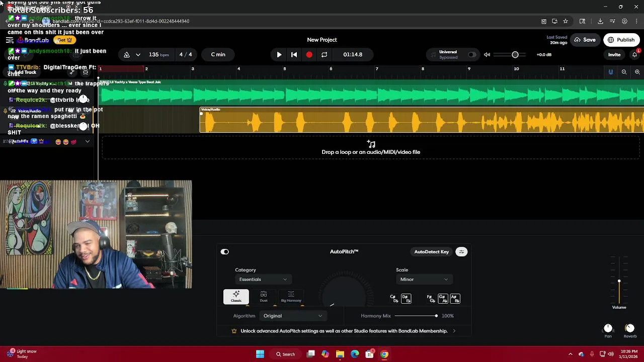Image resolution: width=644 pixels, height=362 pixels.
Task: Click bar 9 on the timeline ruler
Action: (x=469, y=69)
